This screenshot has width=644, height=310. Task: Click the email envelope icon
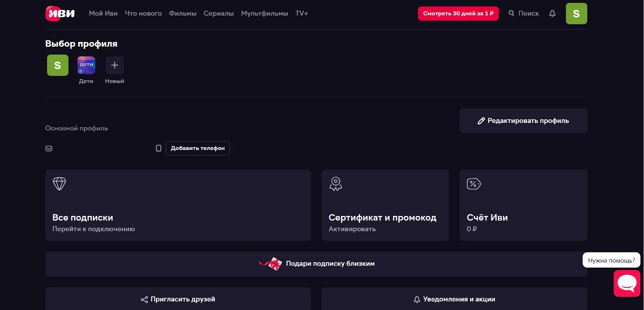[x=49, y=148]
